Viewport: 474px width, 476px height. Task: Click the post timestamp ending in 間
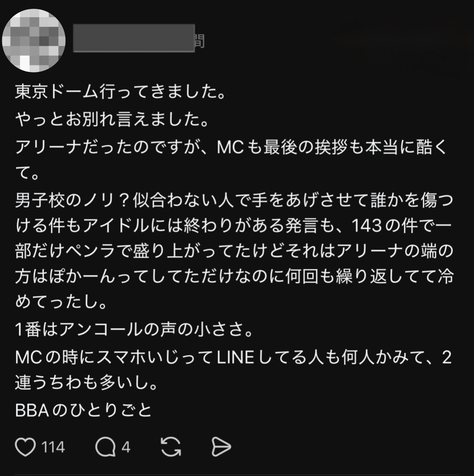[200, 41]
